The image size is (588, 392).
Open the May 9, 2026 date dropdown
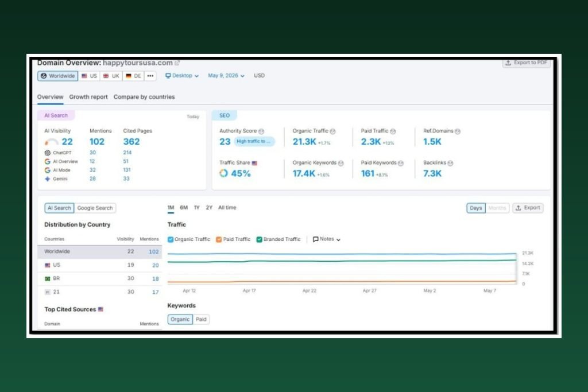click(226, 76)
